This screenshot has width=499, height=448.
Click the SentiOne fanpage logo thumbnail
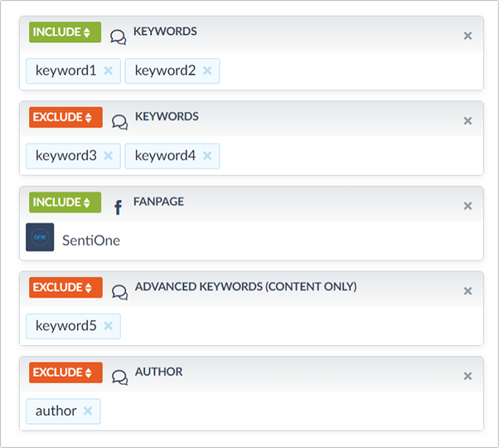40,237
